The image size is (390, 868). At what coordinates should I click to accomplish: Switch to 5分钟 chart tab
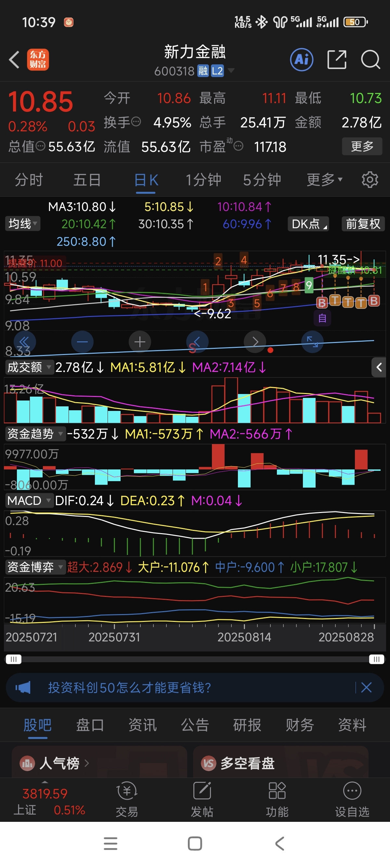point(262,179)
